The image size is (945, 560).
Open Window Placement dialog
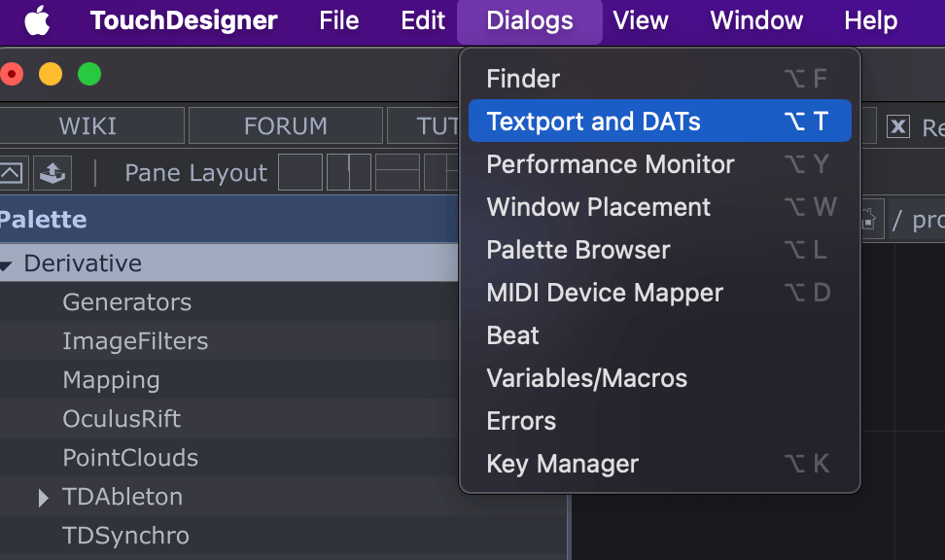pyautogui.click(x=660, y=207)
